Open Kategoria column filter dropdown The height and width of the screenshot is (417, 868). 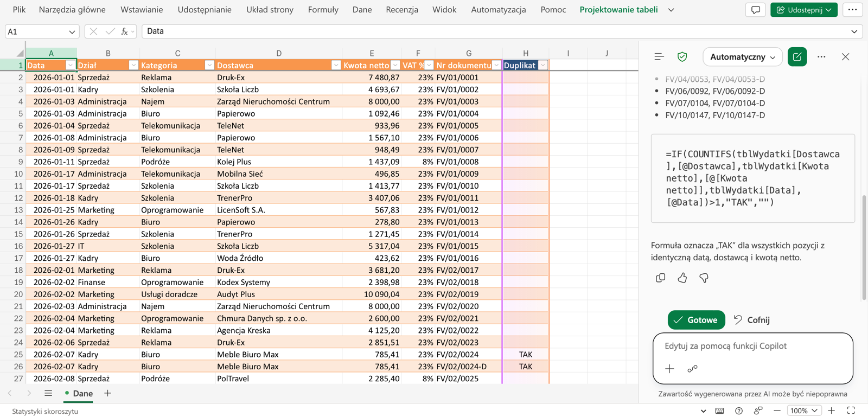[x=209, y=65]
